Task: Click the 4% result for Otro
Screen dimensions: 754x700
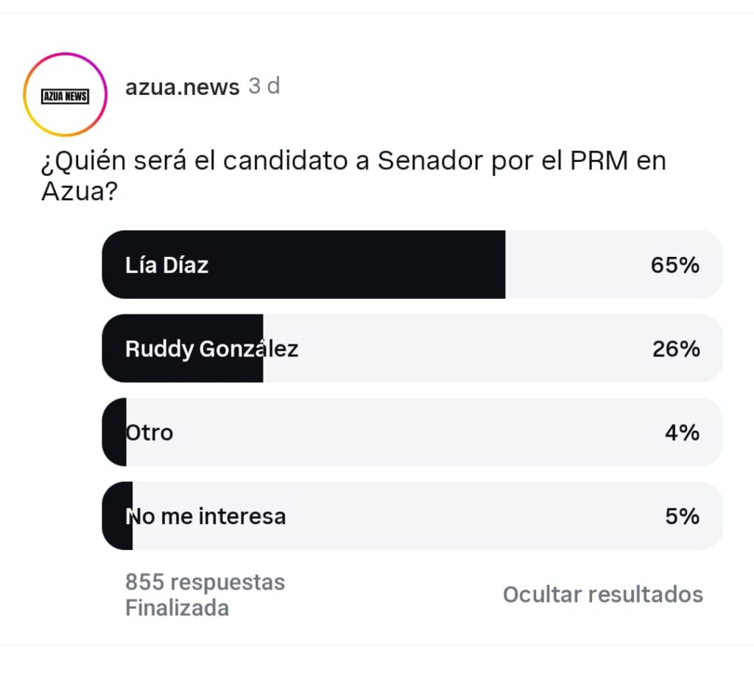Action: 681,432
